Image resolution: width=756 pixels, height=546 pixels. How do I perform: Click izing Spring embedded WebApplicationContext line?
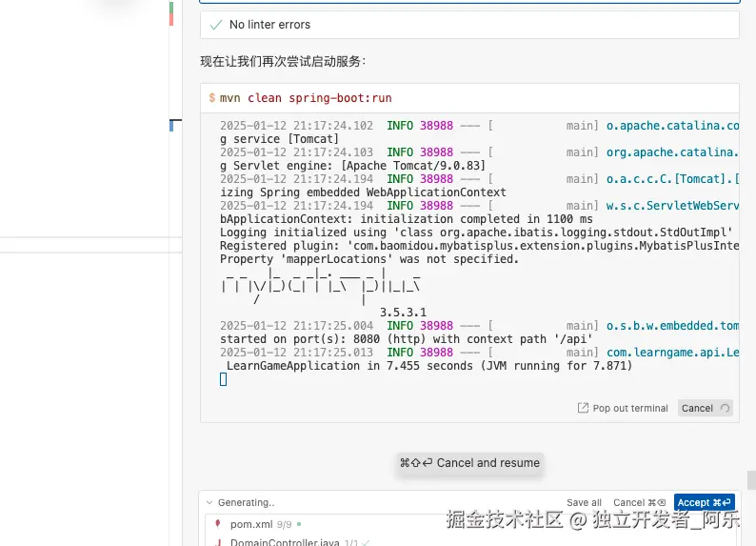(363, 192)
